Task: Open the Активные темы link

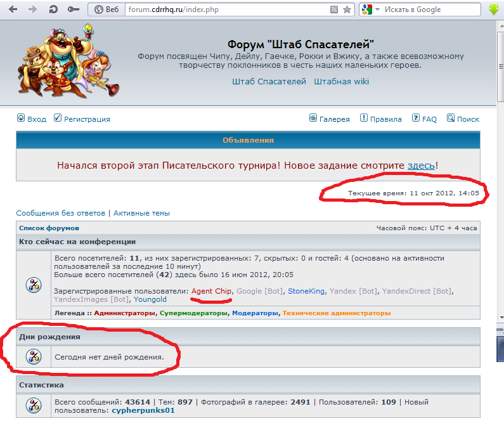Action: pyautogui.click(x=141, y=213)
